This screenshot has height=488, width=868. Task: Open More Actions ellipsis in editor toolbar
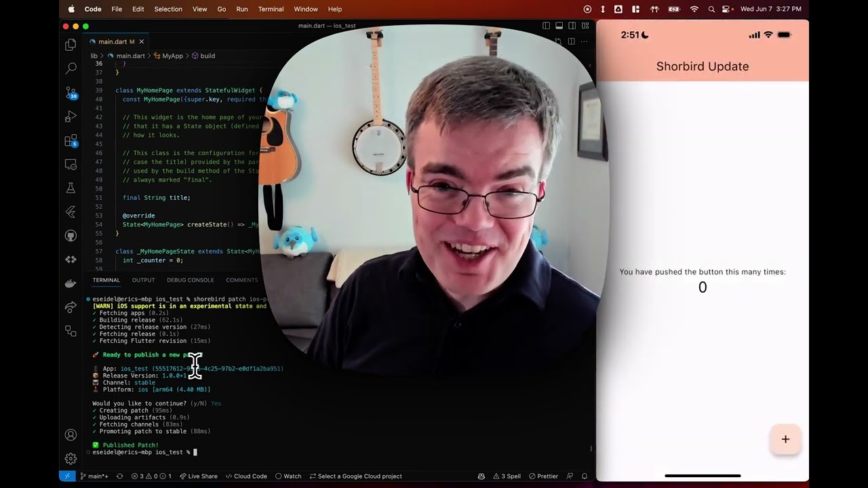point(584,41)
